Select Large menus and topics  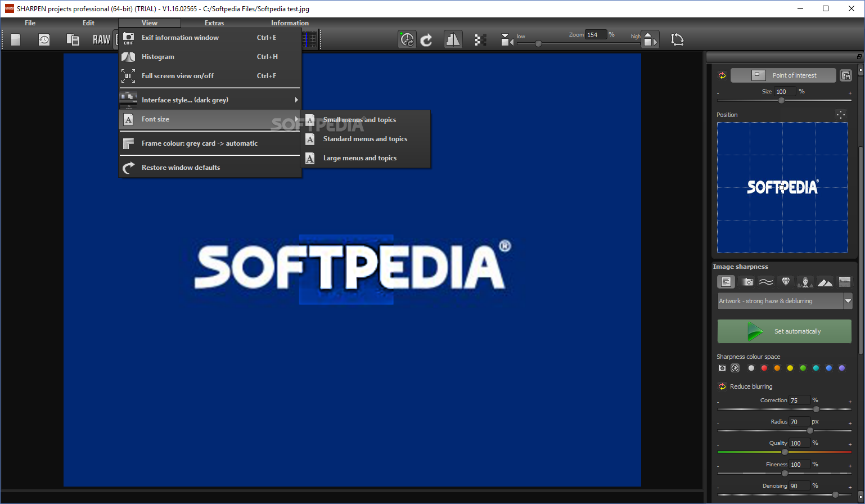[x=366, y=158]
